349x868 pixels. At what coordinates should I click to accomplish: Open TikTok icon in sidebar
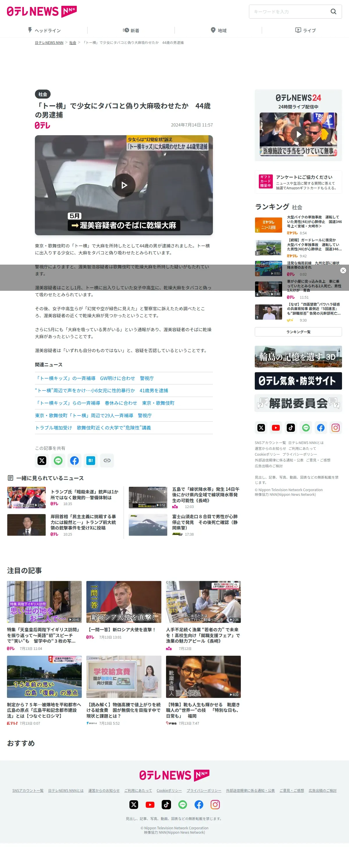[x=291, y=427]
